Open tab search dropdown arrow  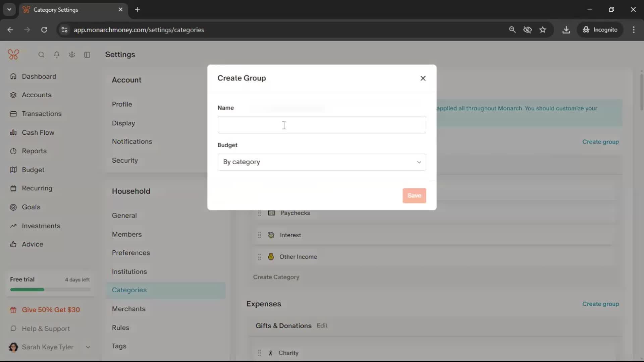click(9, 9)
